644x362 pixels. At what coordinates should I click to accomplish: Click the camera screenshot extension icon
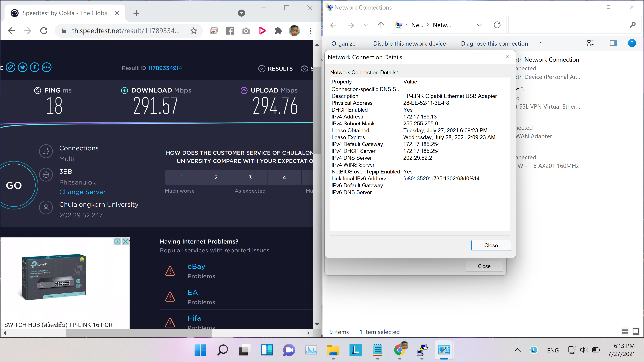[x=246, y=31]
